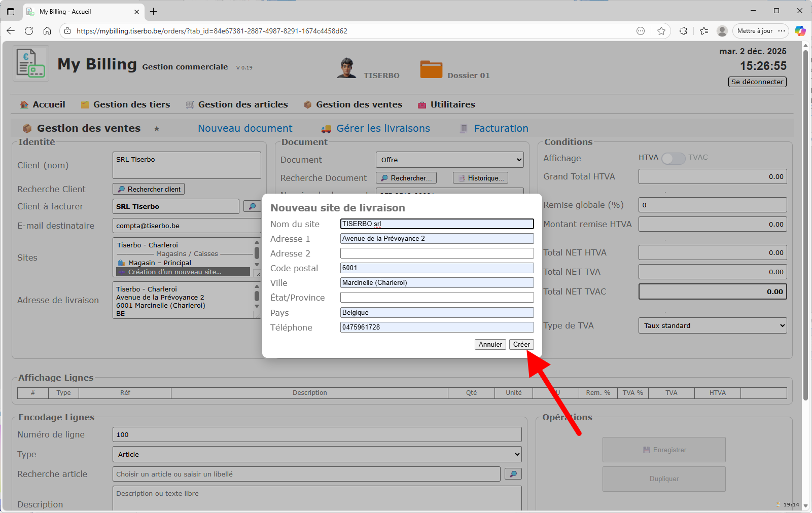Click the favorite star beside Gestion des ventes
Image resolution: width=812 pixels, height=513 pixels.
point(157,129)
